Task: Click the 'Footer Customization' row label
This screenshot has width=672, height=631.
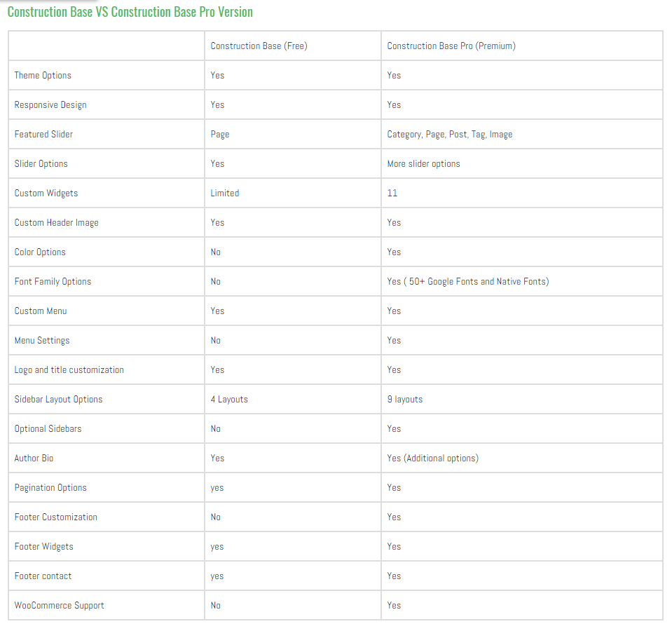Action: (55, 517)
